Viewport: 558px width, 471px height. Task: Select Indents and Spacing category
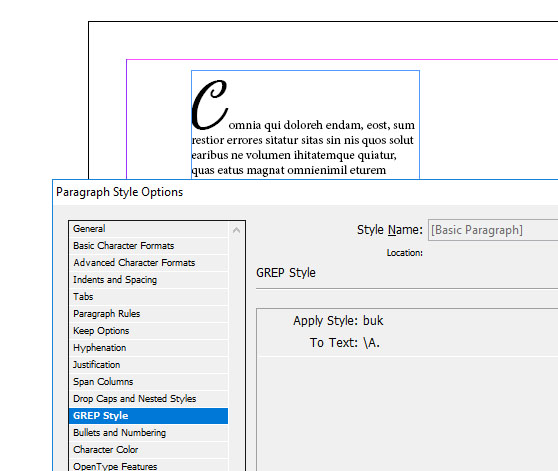click(148, 280)
